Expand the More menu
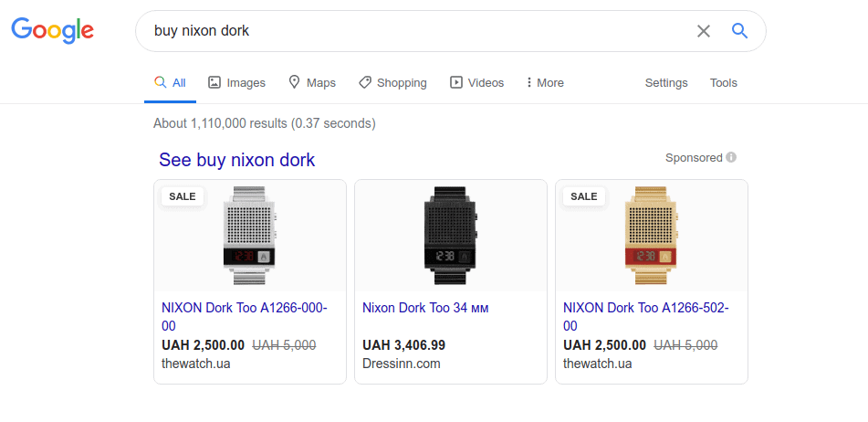868x422 pixels. point(545,83)
